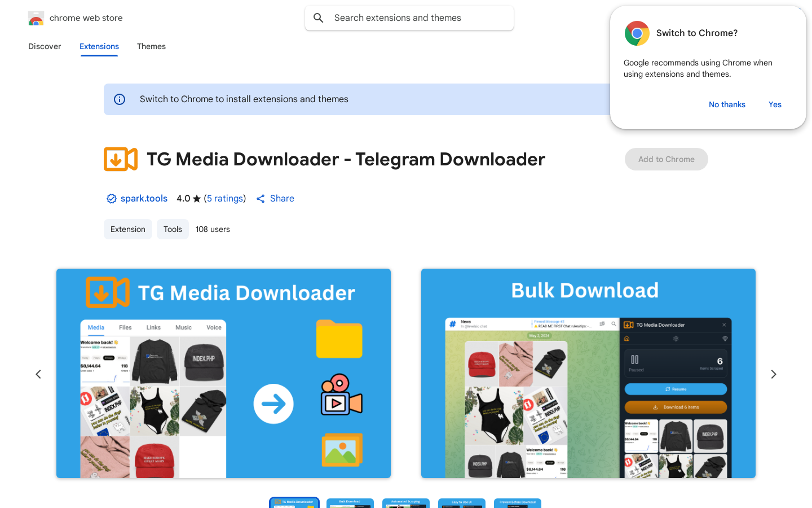Image resolution: width=812 pixels, height=508 pixels.
Task: Click the Add to Chrome button
Action: pyautogui.click(x=667, y=159)
